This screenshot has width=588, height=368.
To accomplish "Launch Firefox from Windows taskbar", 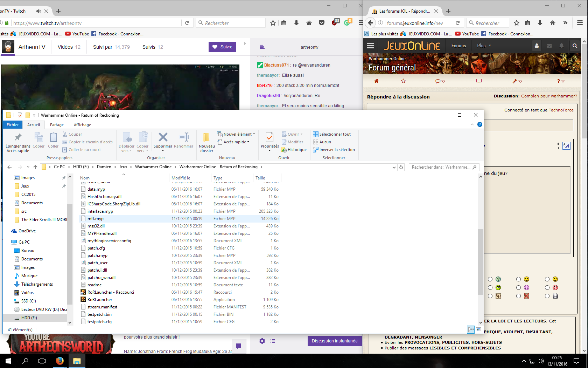I will [x=59, y=361].
